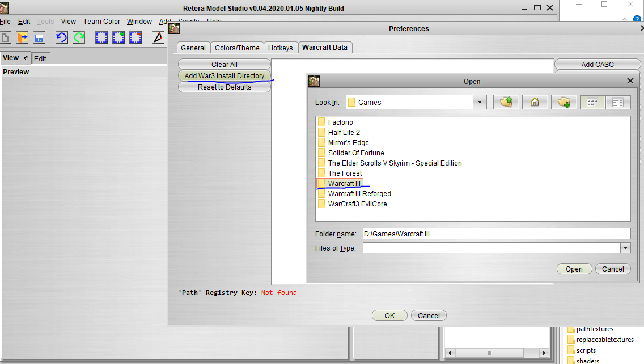Click the horizontal scrollbar thumb
The height and width of the screenshot is (364, 644).
click(x=490, y=353)
